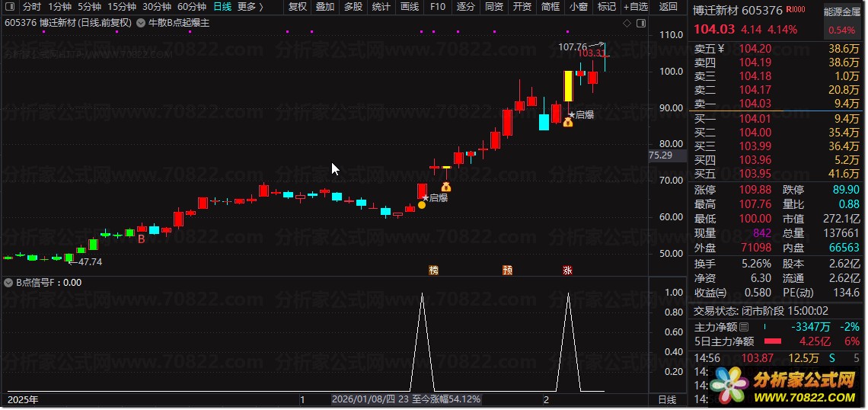Click the 卖一 price 104.03
This screenshot has height=410, width=868.
point(755,104)
